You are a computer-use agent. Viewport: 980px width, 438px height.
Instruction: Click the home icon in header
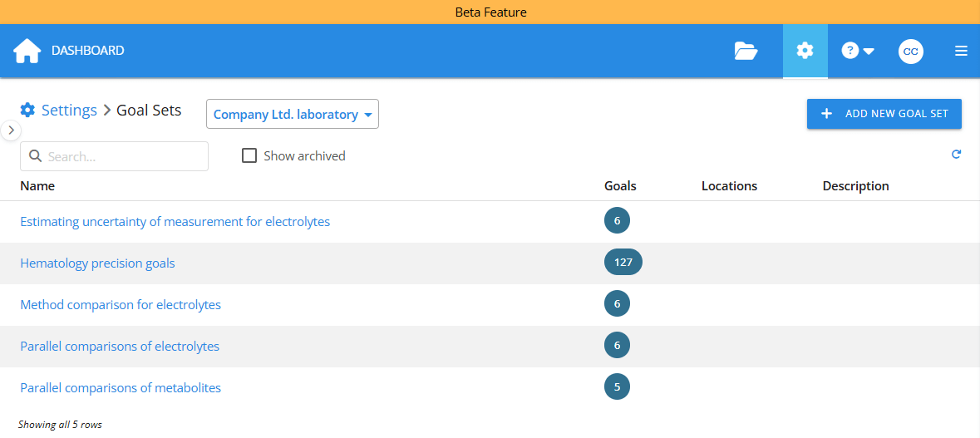tap(27, 51)
